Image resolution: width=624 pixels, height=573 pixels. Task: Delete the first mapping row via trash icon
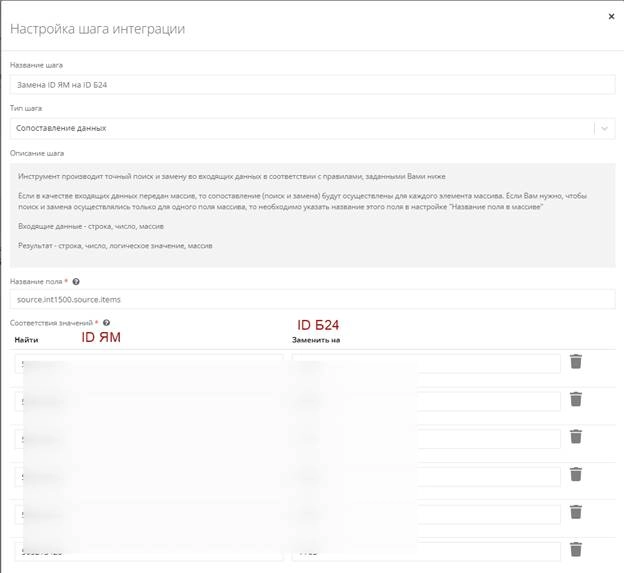pyautogui.click(x=576, y=362)
